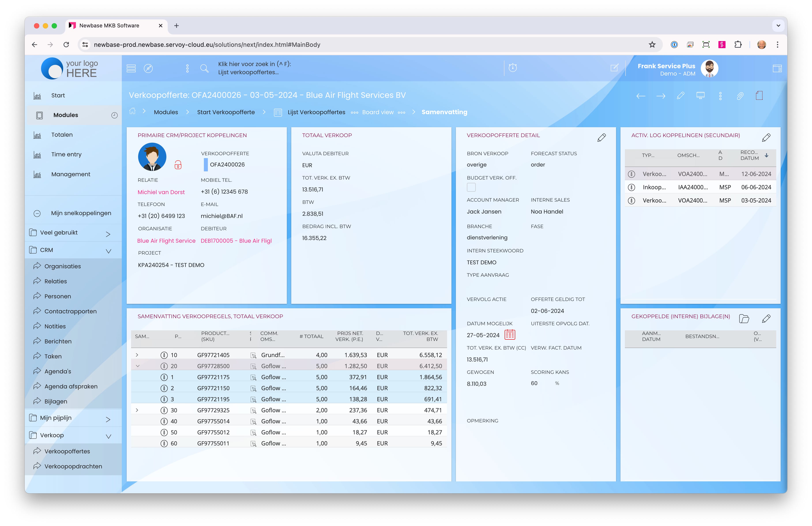Click the blue color marker beside OFA2400026
812x526 pixels.
206,165
